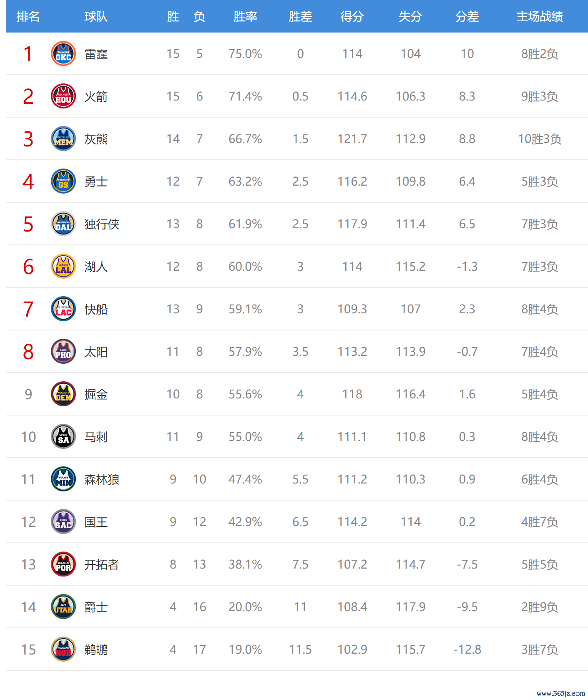Click the 主场战绩 column header

[x=540, y=17]
